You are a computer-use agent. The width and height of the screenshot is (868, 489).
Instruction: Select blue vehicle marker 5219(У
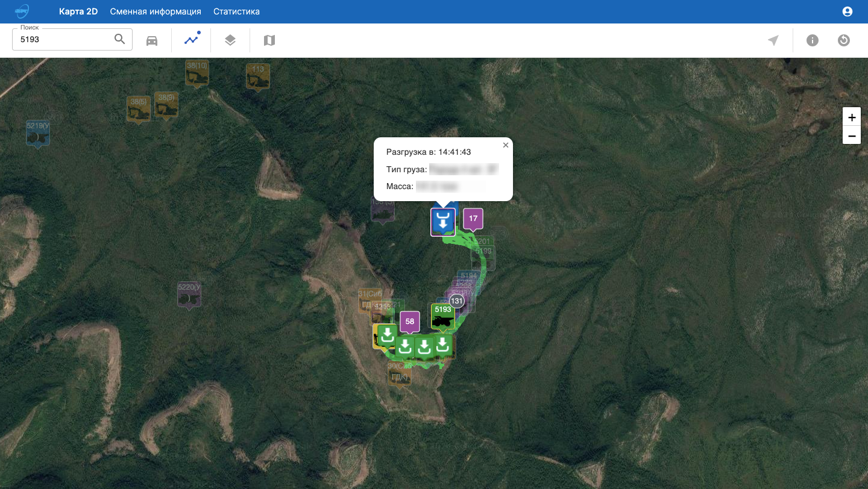(x=38, y=134)
